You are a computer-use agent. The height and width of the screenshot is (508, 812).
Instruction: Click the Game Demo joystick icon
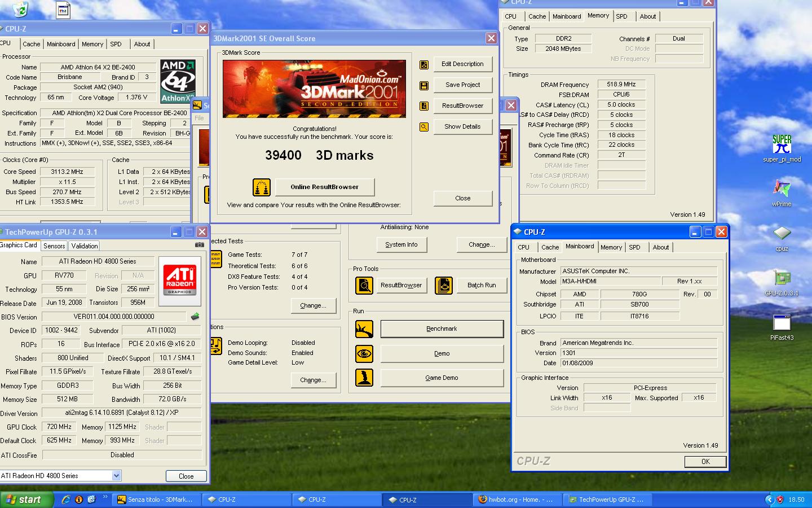[x=364, y=378]
